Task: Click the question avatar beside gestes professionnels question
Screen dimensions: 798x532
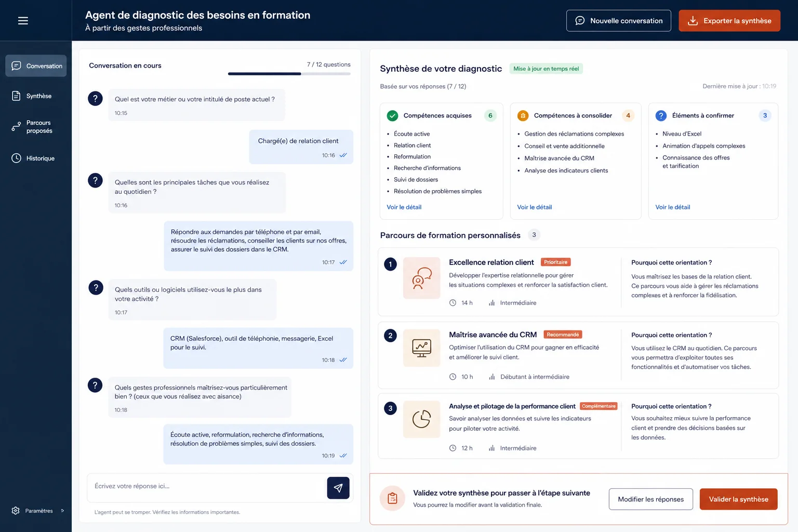Action: coord(95,385)
